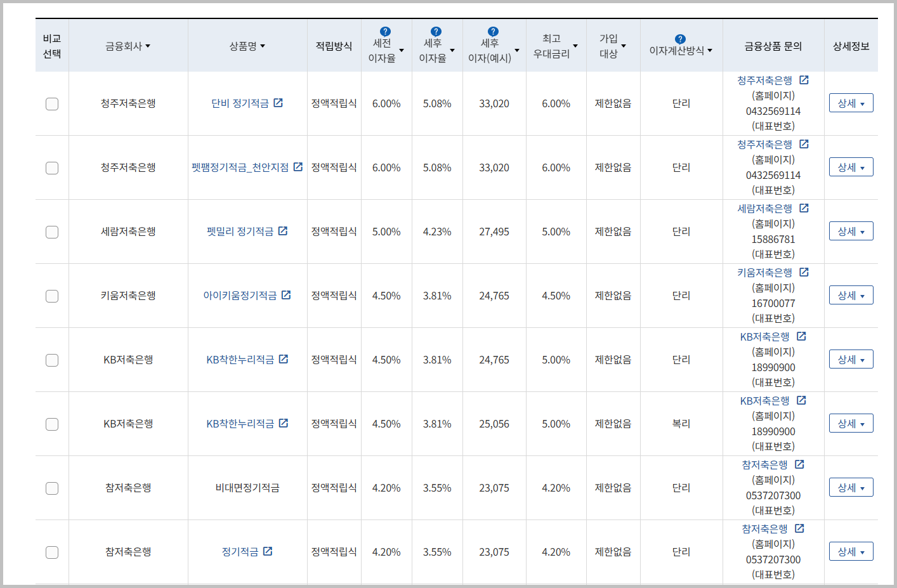
Task: Click the external link icon next to 참저축은행 정기적금
Action: (x=268, y=551)
